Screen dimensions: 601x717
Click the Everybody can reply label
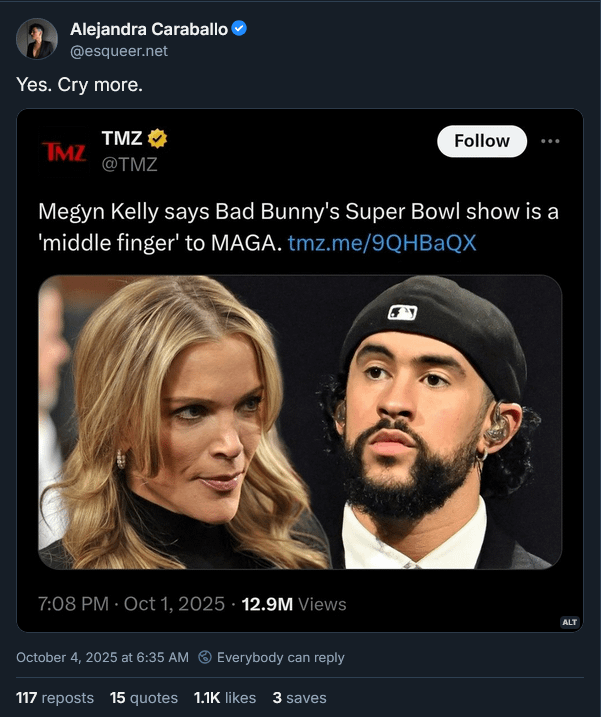click(x=280, y=657)
